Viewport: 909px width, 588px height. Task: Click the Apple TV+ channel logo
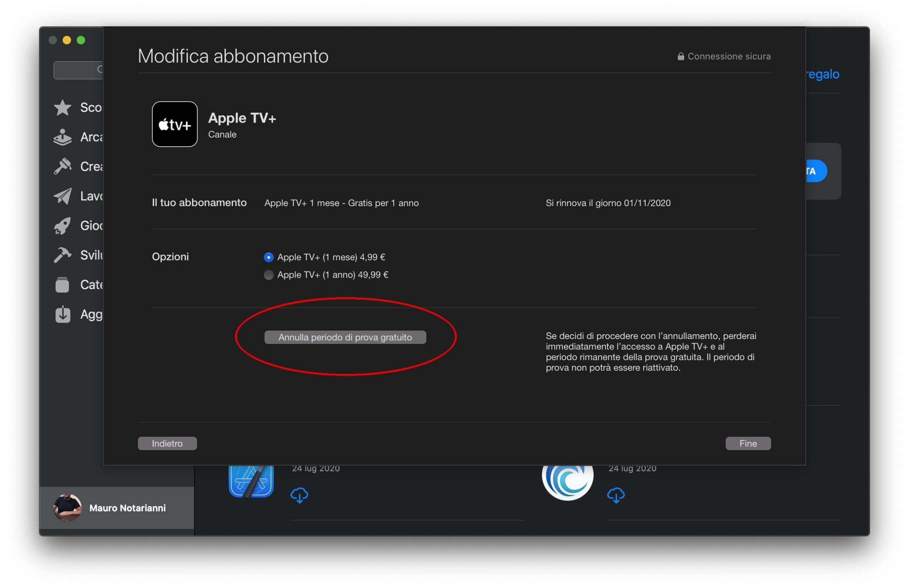[x=174, y=124]
